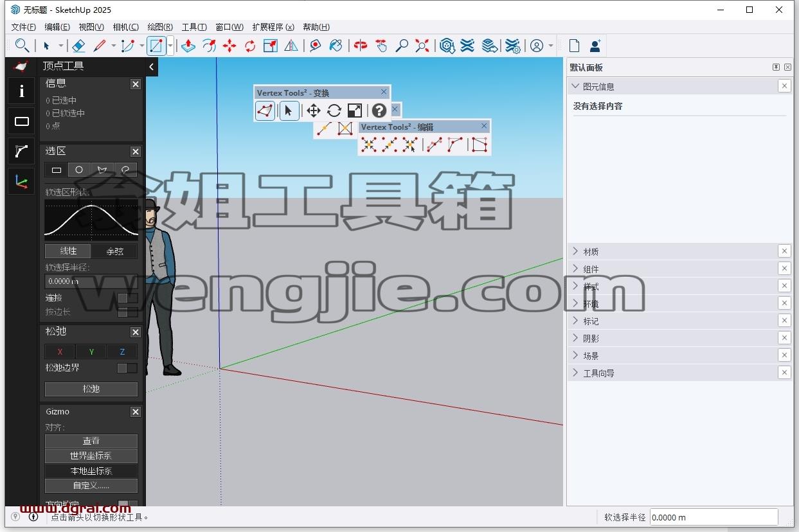Open the 扩展程序(x) menu

point(273,27)
